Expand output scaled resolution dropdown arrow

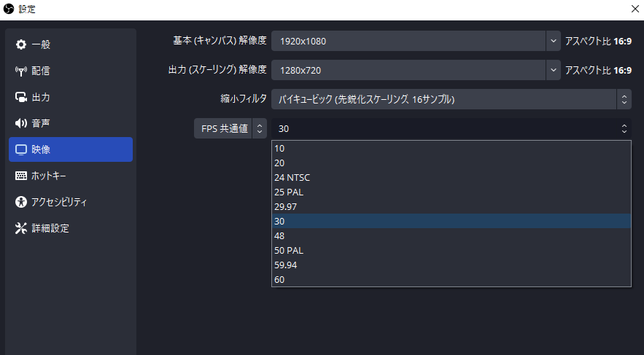click(x=554, y=70)
